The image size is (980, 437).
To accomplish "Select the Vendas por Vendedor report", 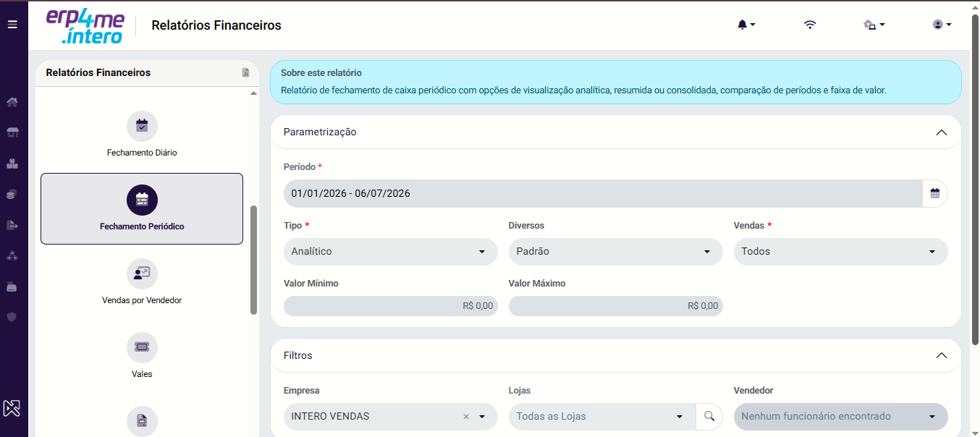I will [142, 282].
